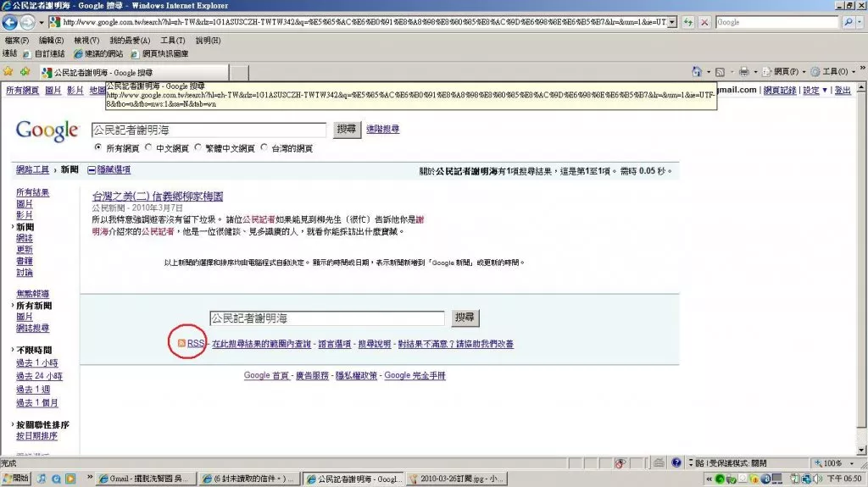The width and height of the screenshot is (868, 487).
Task: Open the 網頁(P) Page menu dropdown
Action: point(784,72)
